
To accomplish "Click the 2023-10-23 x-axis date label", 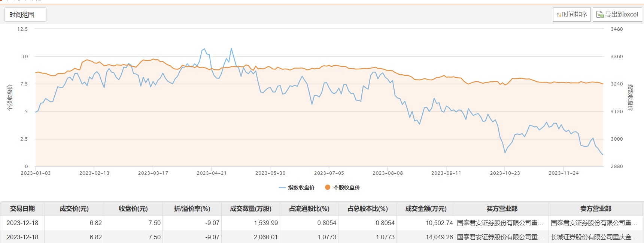I will pos(505,173).
